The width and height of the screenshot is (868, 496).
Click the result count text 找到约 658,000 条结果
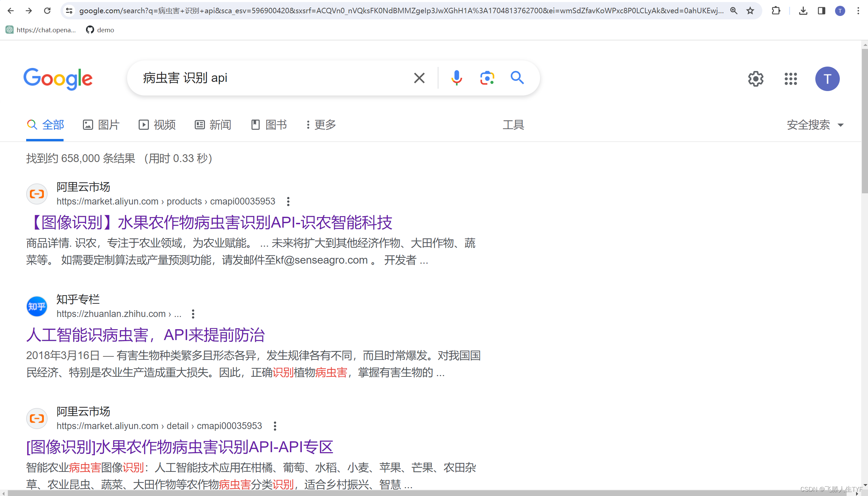[x=81, y=158]
